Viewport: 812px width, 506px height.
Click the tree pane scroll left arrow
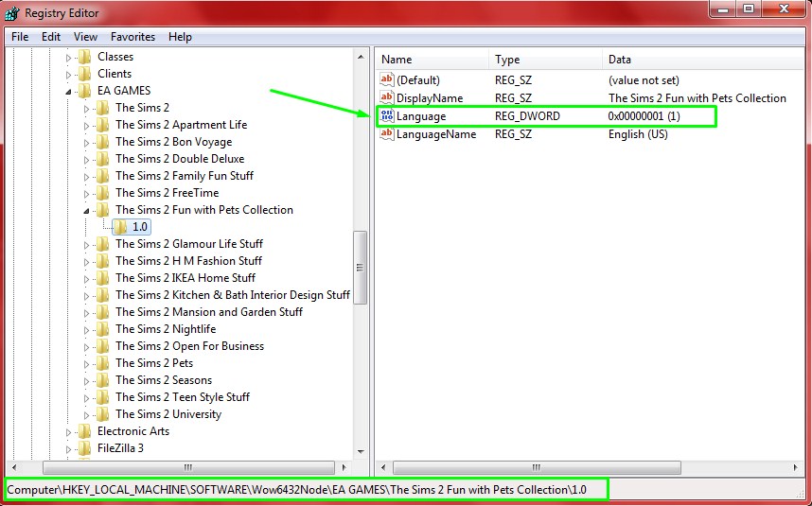14,467
